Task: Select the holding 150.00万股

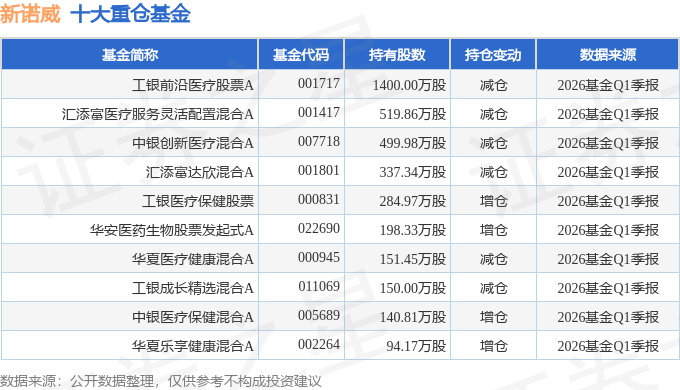Action: click(x=412, y=288)
